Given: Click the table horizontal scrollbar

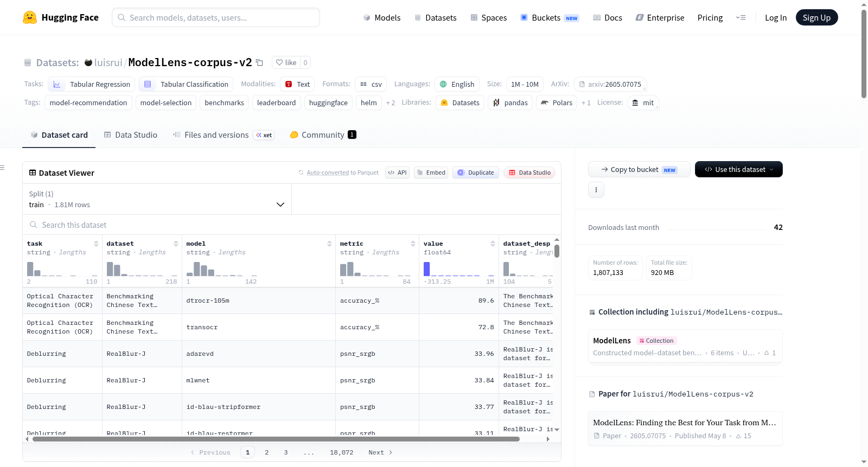Looking at the screenshot, I should pos(276,439).
